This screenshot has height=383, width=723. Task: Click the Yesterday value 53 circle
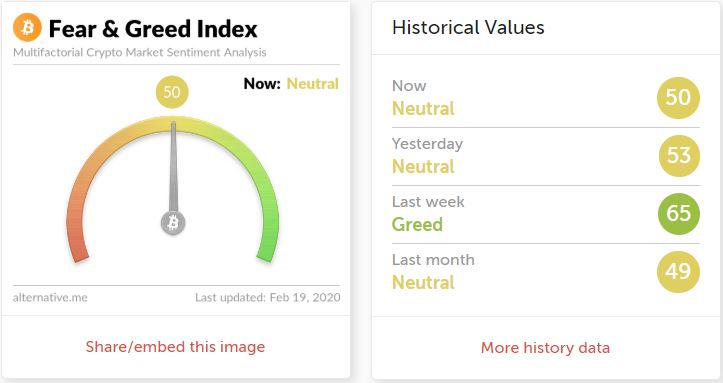coord(678,156)
